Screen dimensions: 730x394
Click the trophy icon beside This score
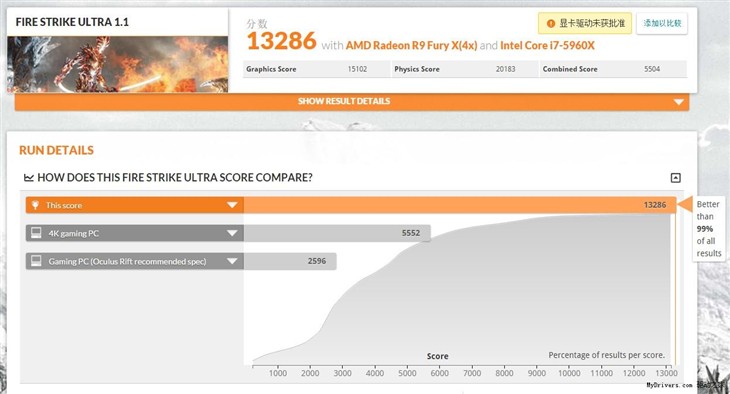(x=35, y=205)
